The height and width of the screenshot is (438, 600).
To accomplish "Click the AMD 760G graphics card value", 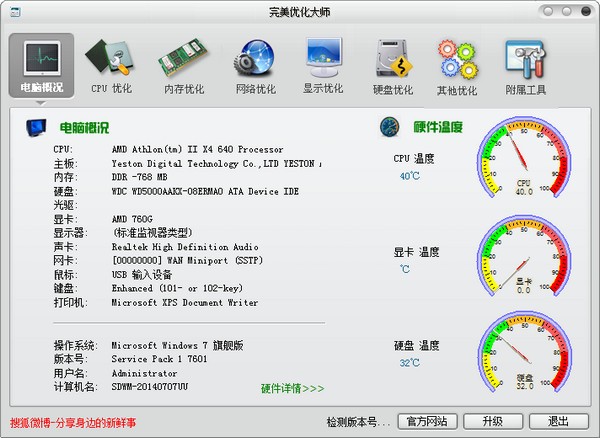I will (132, 219).
